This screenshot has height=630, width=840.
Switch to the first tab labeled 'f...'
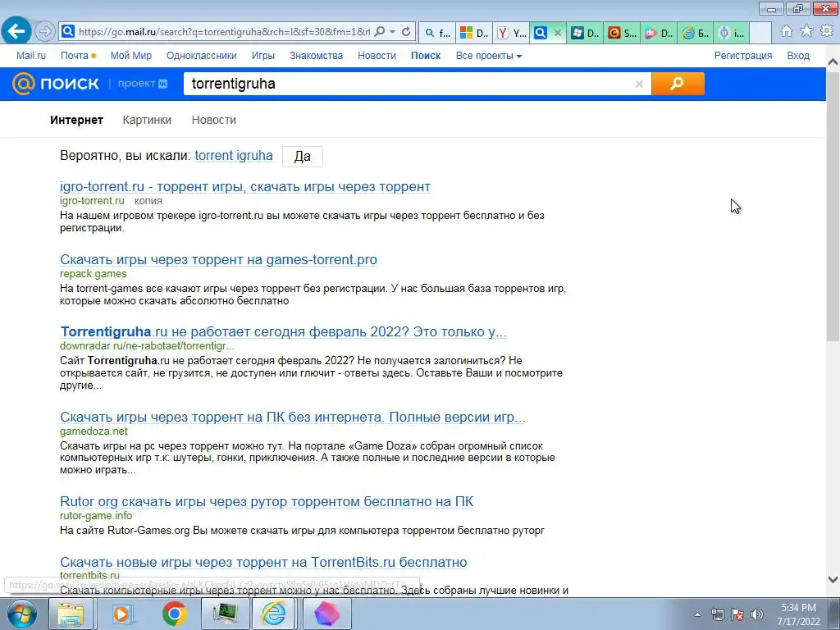437,33
